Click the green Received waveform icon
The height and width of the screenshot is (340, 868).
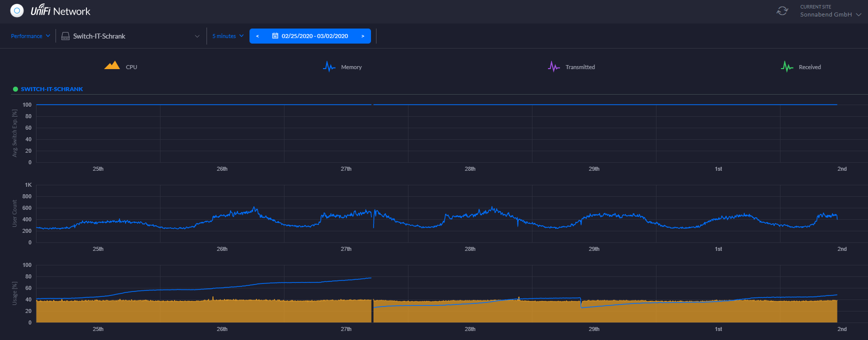pos(786,67)
